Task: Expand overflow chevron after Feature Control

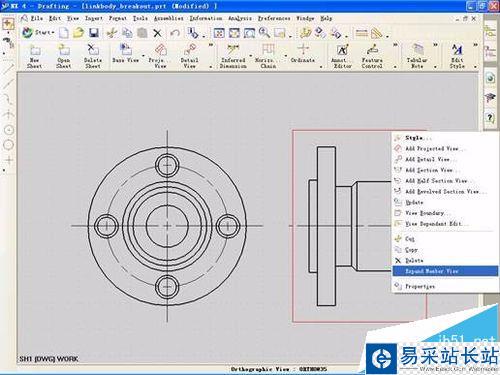Action: pyautogui.click(x=395, y=45)
